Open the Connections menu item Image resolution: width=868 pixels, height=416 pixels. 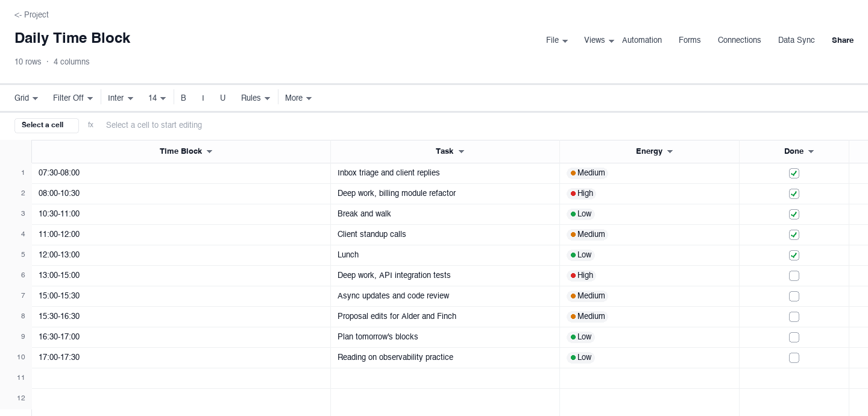click(x=739, y=40)
